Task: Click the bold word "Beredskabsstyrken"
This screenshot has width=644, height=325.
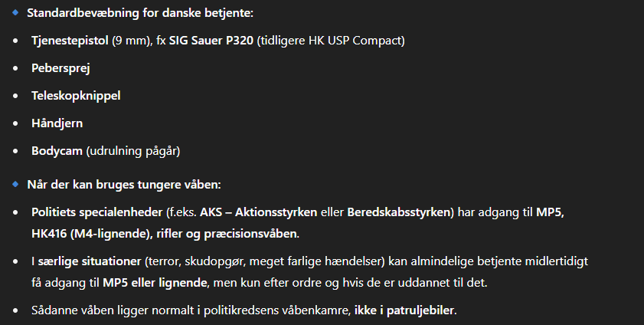Action: click(x=399, y=212)
